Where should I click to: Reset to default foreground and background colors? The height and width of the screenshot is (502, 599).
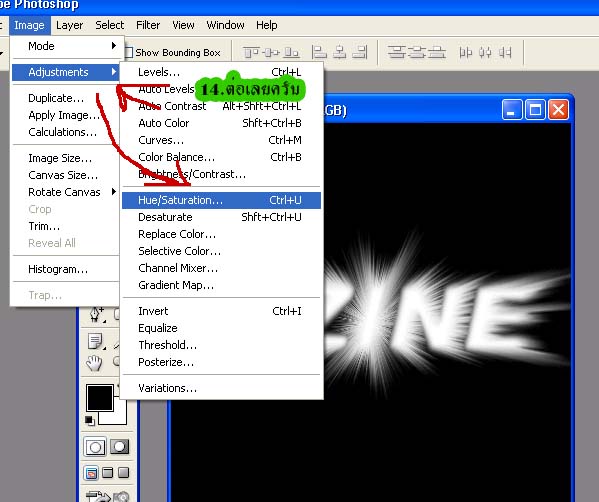[90, 420]
